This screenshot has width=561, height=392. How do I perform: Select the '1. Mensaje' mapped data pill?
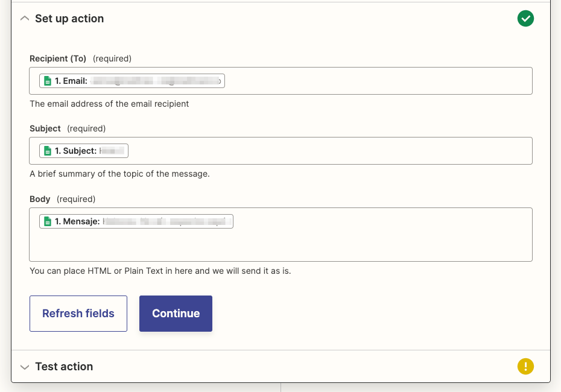[x=136, y=221]
